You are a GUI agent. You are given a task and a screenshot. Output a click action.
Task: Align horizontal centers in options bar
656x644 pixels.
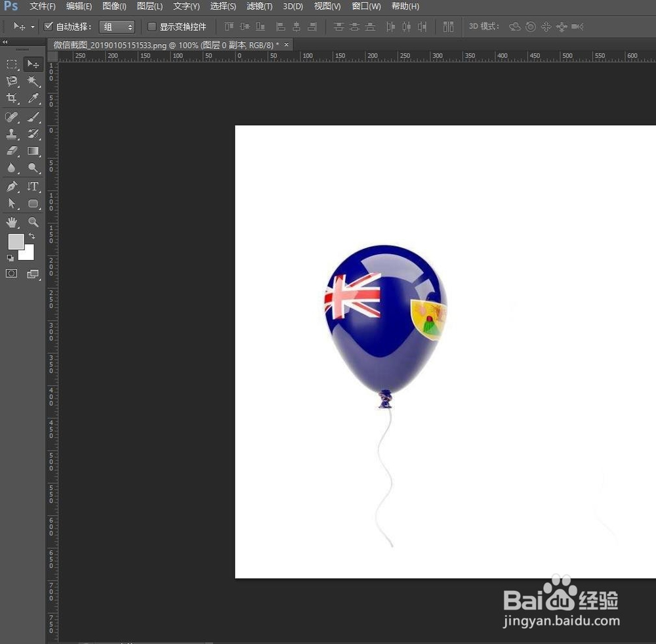pos(297,27)
